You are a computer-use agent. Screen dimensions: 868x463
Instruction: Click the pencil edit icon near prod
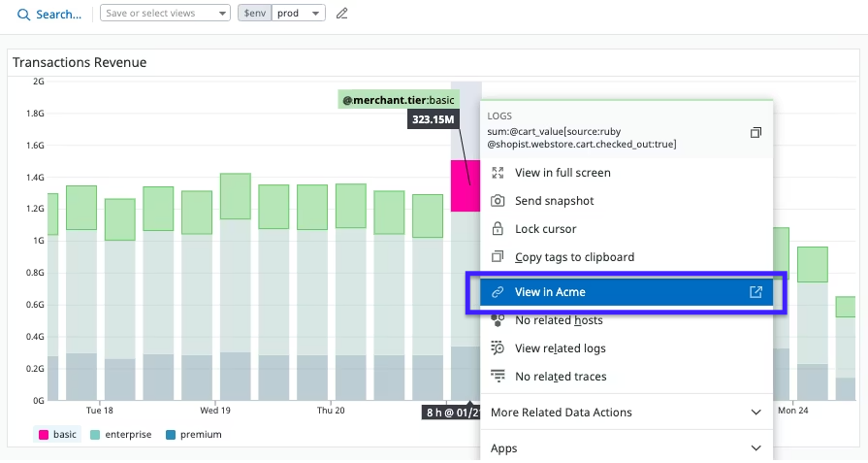click(x=341, y=14)
